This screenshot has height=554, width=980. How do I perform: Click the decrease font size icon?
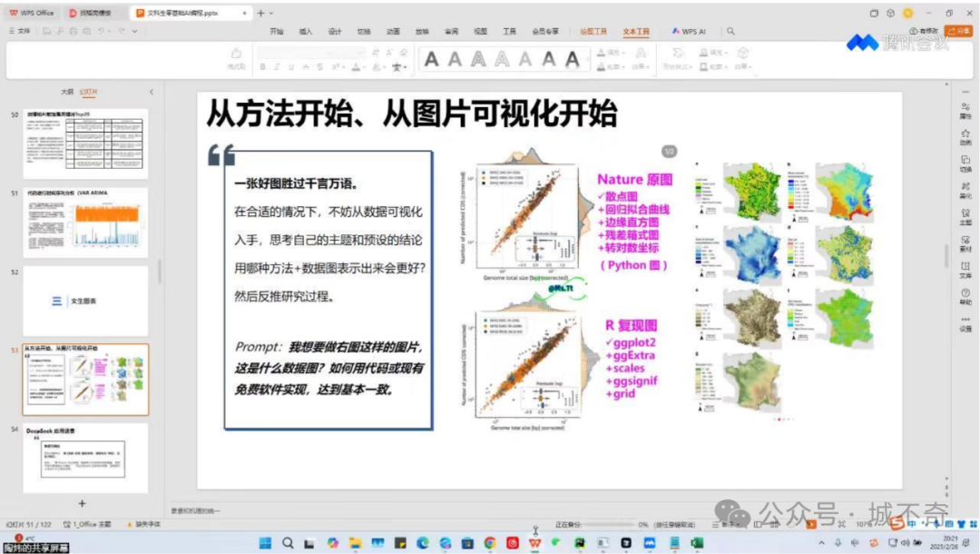(388, 53)
